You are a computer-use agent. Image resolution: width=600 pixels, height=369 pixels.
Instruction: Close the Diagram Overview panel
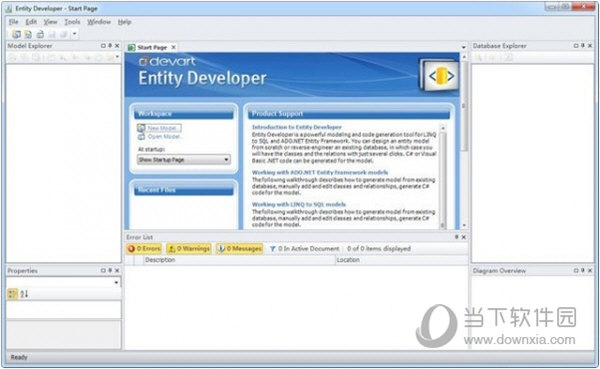click(590, 270)
